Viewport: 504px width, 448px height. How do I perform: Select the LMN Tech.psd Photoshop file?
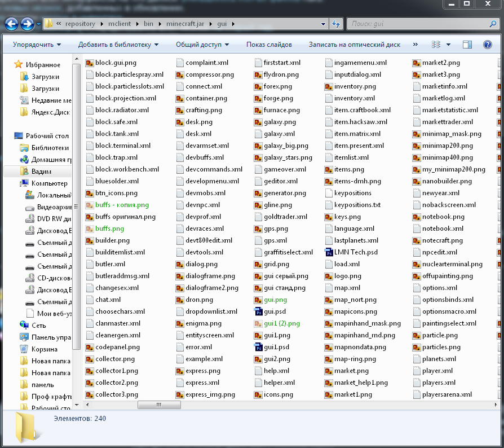tap(355, 252)
